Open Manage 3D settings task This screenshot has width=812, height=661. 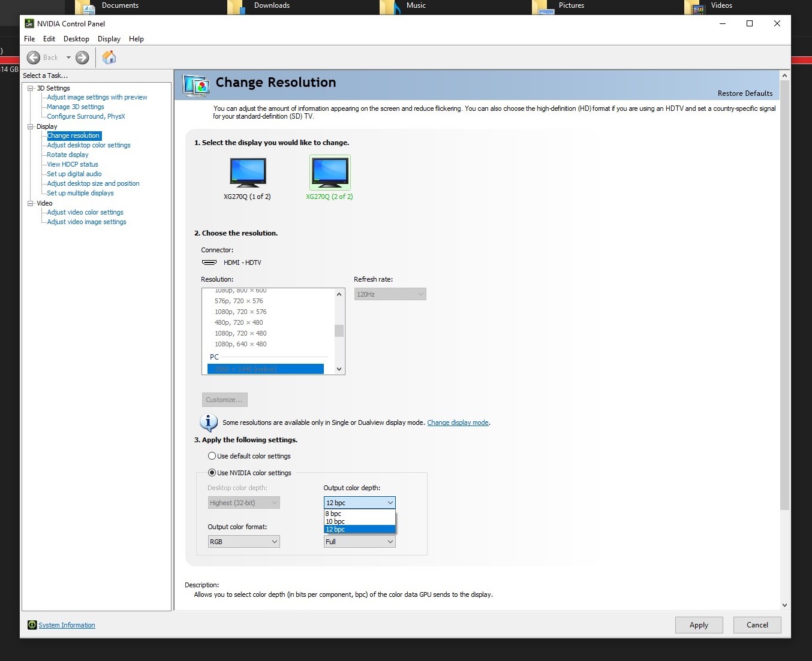click(x=76, y=107)
